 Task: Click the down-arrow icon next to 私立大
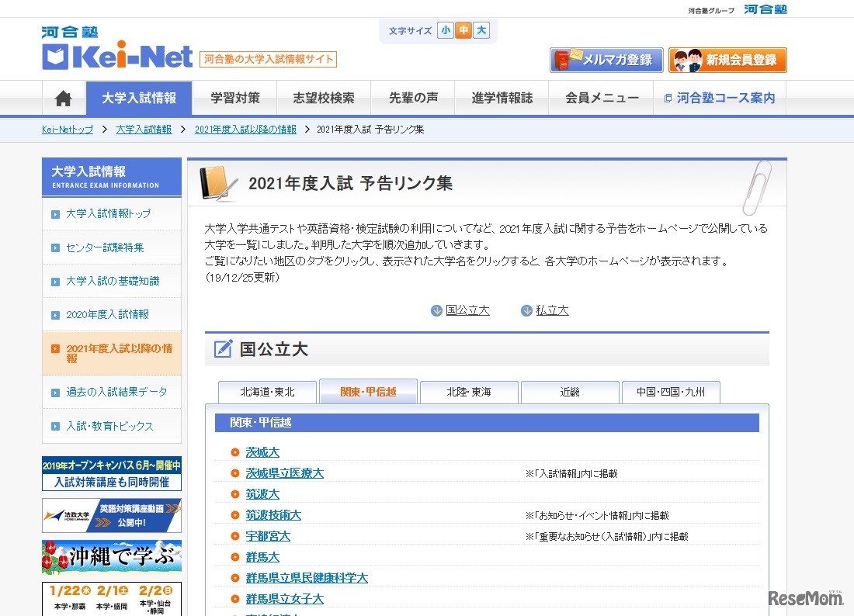click(x=526, y=310)
